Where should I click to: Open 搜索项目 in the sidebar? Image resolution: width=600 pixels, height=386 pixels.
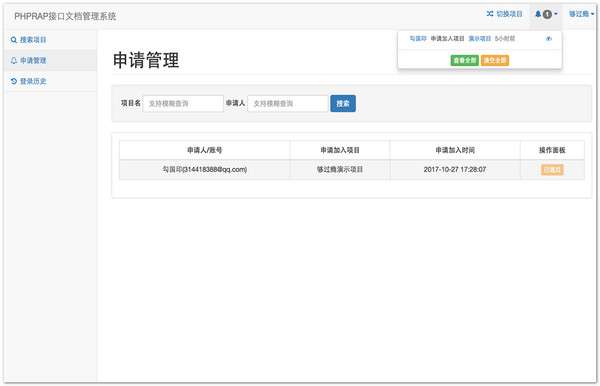50,40
